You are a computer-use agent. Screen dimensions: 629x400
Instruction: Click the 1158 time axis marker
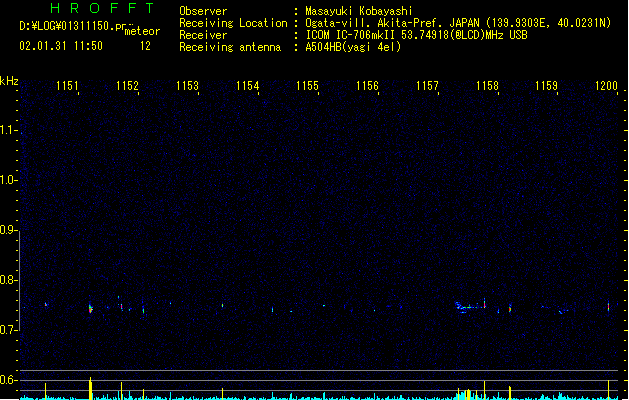487,86
